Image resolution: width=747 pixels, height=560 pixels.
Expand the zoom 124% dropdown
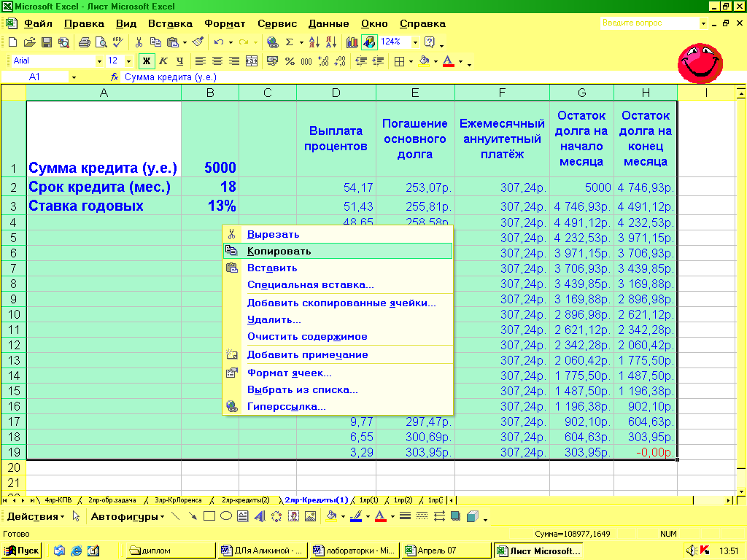[x=415, y=42]
